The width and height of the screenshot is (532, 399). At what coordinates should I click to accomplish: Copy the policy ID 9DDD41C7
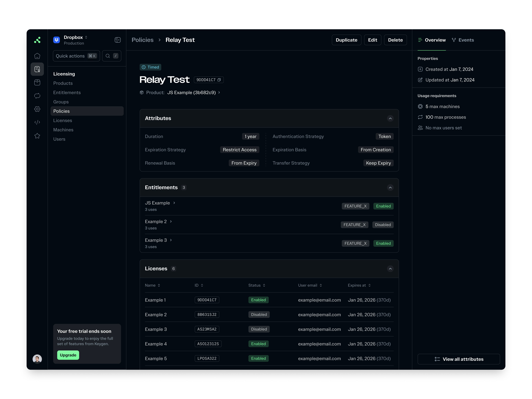click(x=219, y=80)
